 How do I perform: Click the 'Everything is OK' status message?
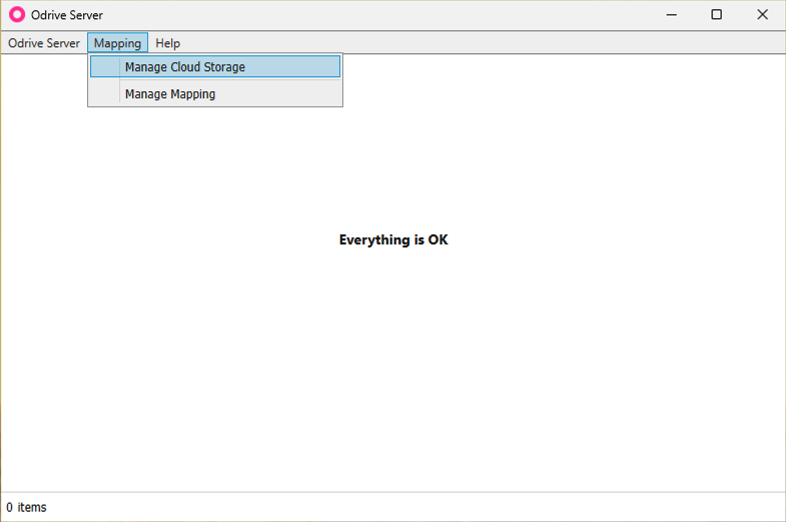click(x=394, y=240)
